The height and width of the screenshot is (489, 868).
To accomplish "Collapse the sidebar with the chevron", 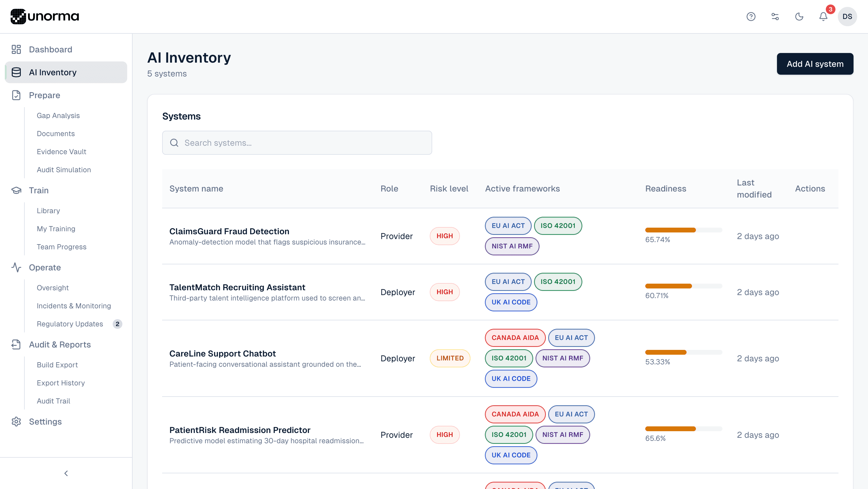I will point(66,474).
